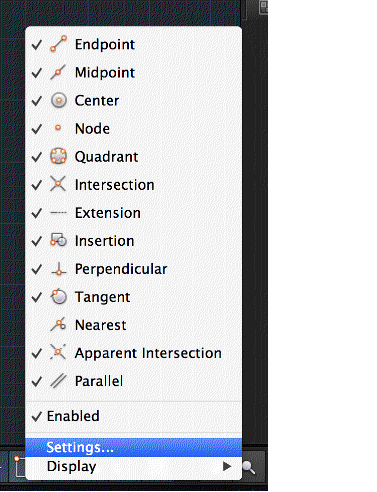This screenshot has height=492, width=377.
Task: Uncheck the checkmark beside Node
Action: pyautogui.click(x=37, y=129)
